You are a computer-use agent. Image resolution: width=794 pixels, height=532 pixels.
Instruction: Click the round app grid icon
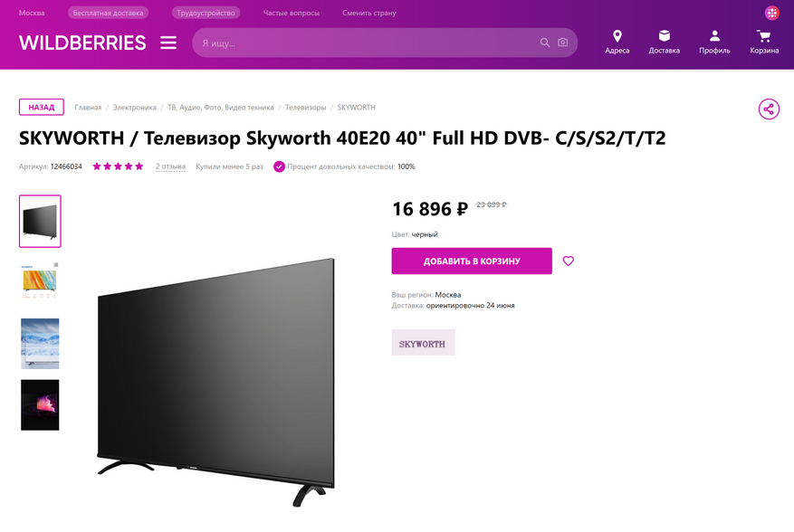click(771, 13)
